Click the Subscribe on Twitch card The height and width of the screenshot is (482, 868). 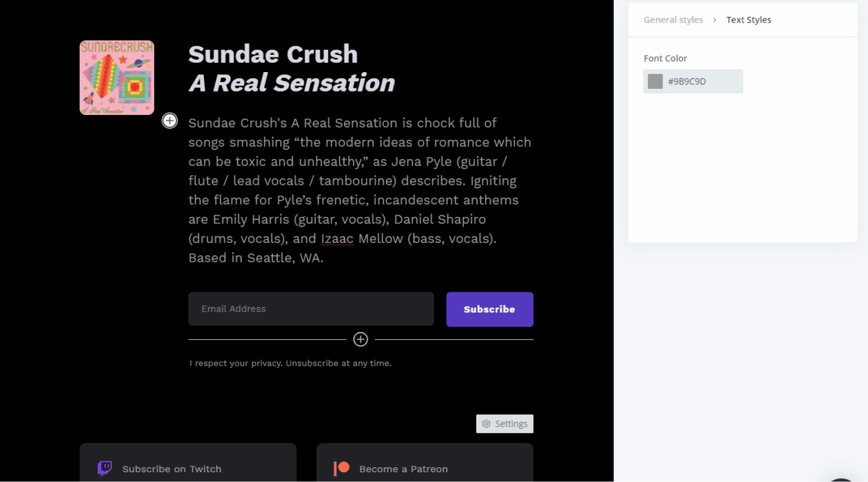tap(188, 462)
